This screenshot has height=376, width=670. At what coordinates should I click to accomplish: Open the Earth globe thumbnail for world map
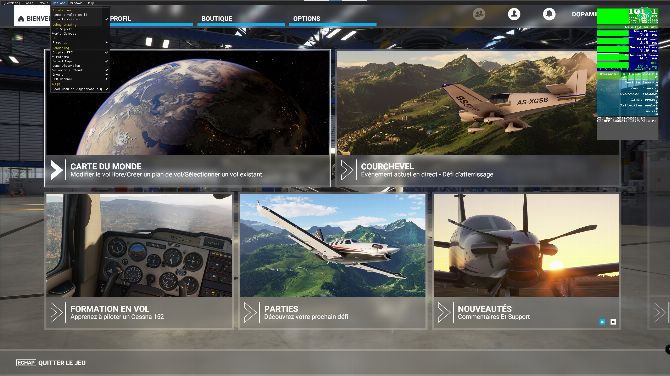(188, 103)
